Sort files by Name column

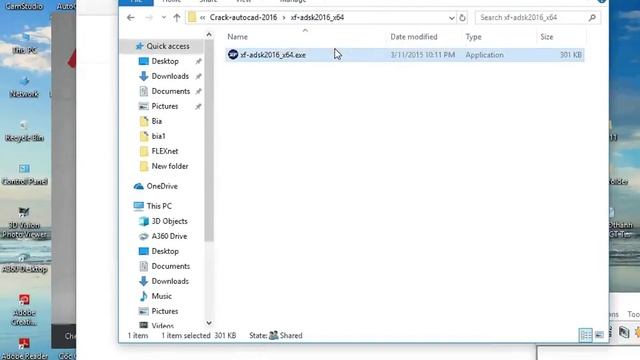(238, 37)
